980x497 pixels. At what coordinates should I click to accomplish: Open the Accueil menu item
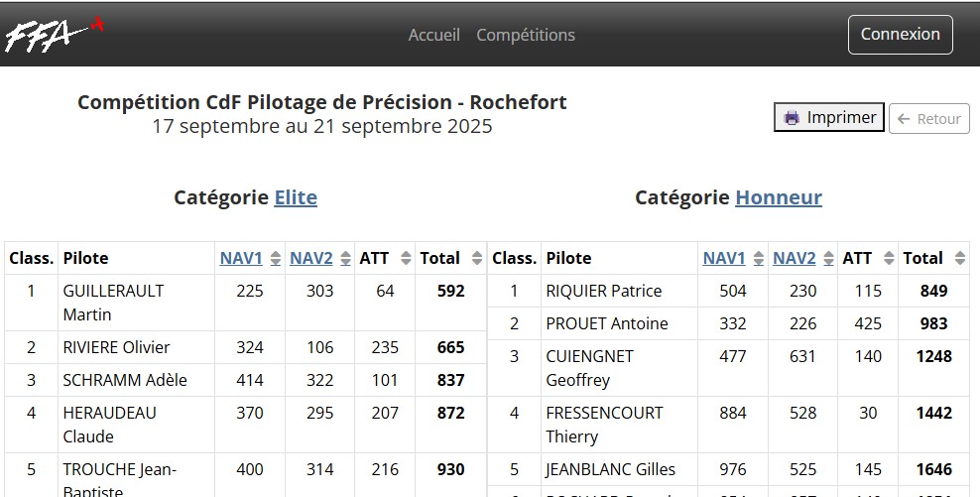(x=434, y=35)
